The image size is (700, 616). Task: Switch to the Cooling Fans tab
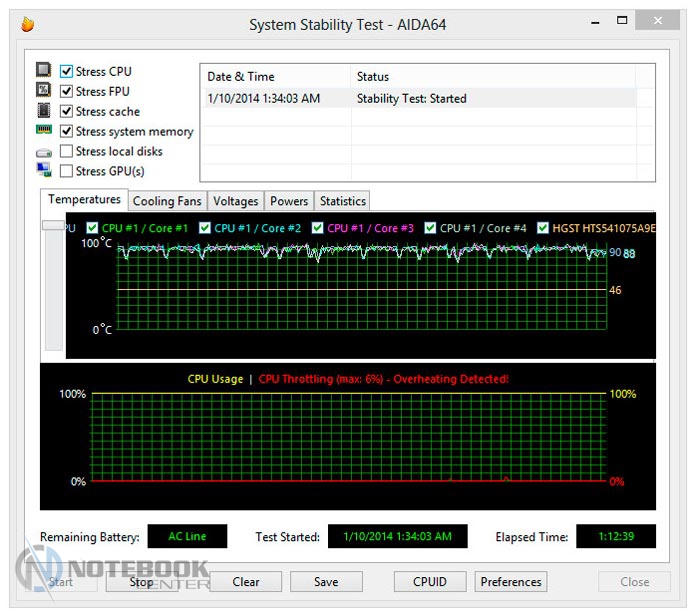click(x=168, y=201)
